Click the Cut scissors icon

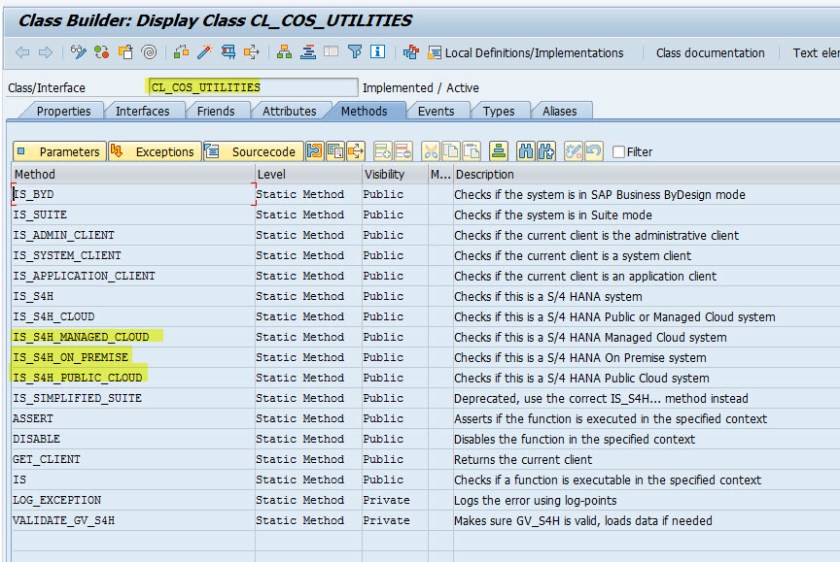pos(430,152)
